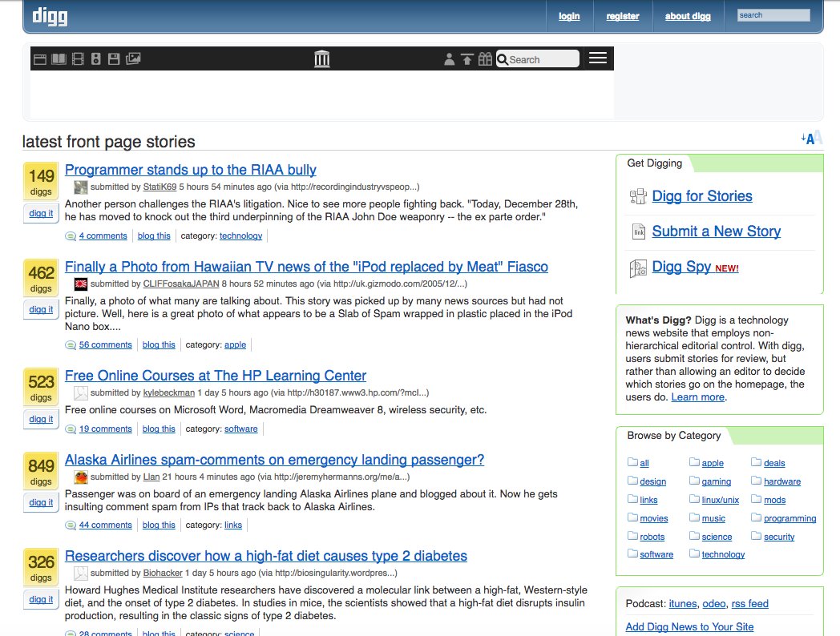Browse the programming category
The width and height of the screenshot is (840, 636).
pos(790,518)
